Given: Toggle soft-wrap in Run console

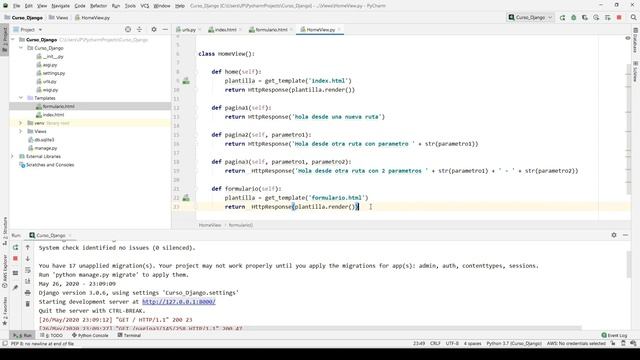Looking at the screenshot, I should (x=27, y=270).
